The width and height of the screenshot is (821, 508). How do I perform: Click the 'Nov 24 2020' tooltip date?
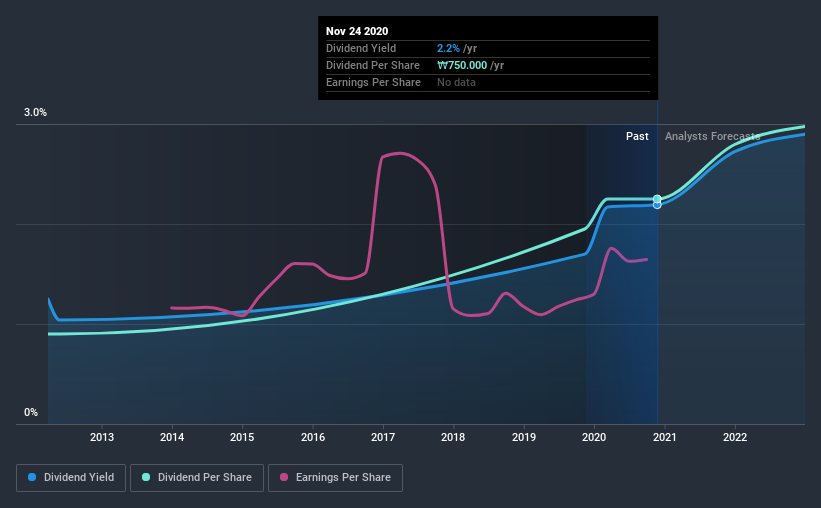357,31
